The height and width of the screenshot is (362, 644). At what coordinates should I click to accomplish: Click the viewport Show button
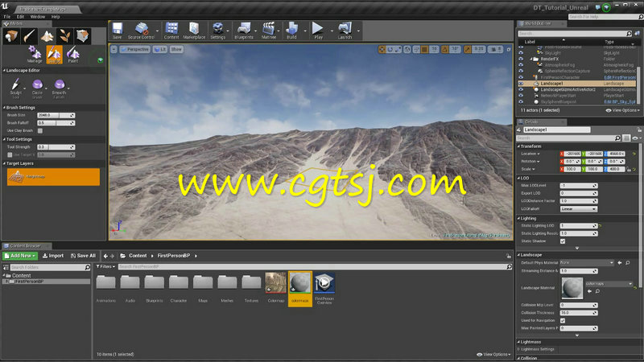176,49
